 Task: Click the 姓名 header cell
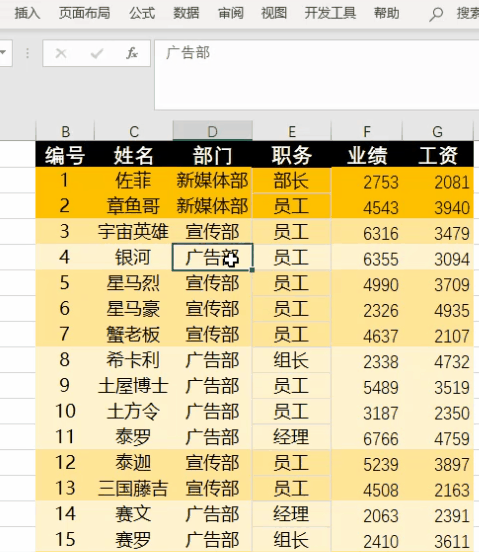[x=134, y=155]
